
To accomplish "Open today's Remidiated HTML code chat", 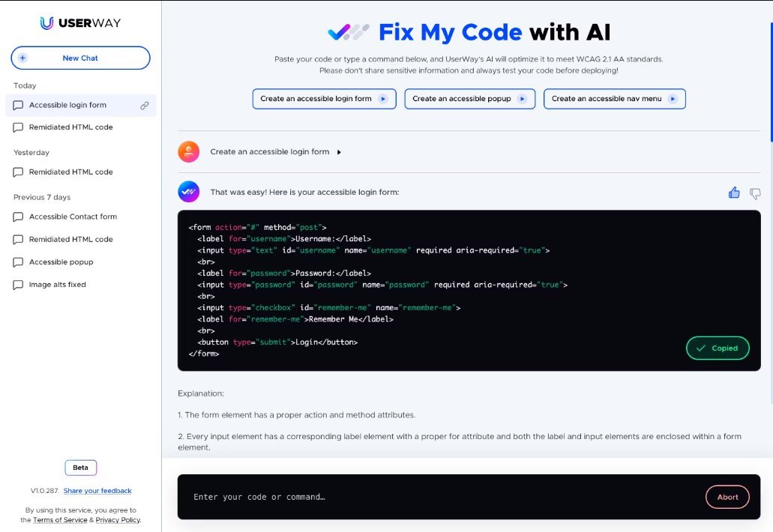I will pyautogui.click(x=71, y=127).
